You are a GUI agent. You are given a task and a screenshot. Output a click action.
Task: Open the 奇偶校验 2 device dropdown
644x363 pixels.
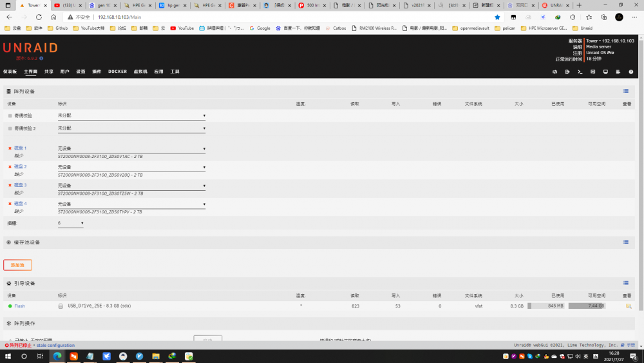(131, 128)
